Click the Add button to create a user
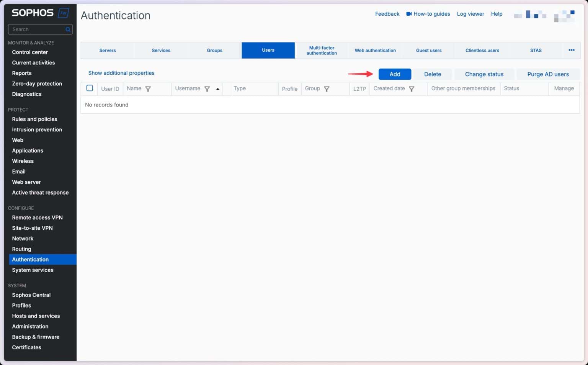The width and height of the screenshot is (588, 365). pos(395,74)
